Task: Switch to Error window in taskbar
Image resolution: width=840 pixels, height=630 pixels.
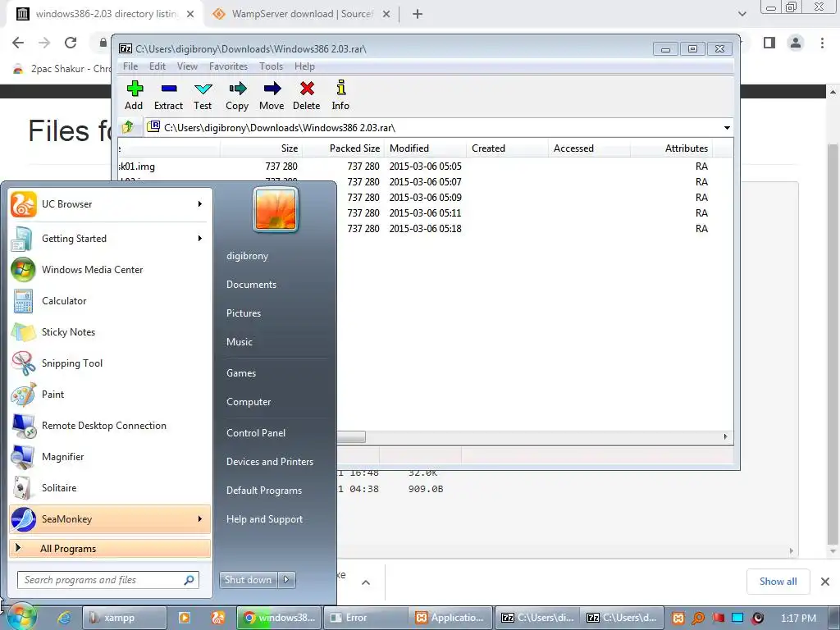Action: pos(365,618)
